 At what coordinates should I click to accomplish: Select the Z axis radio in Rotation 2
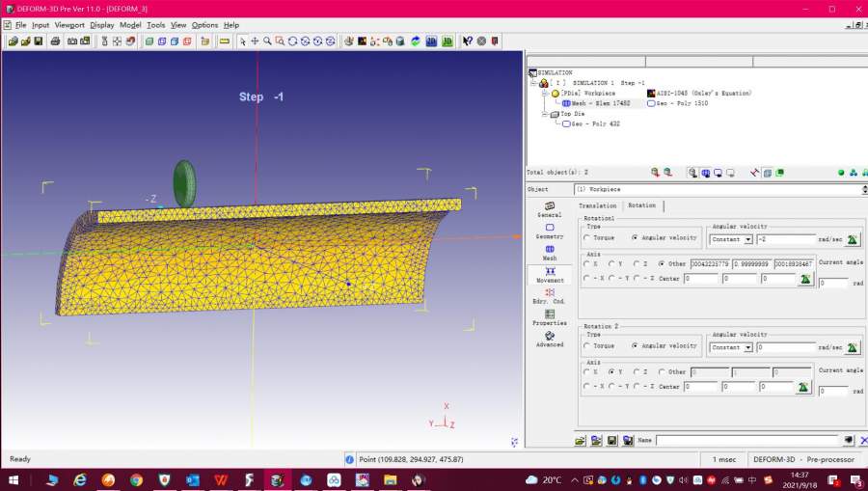637,371
